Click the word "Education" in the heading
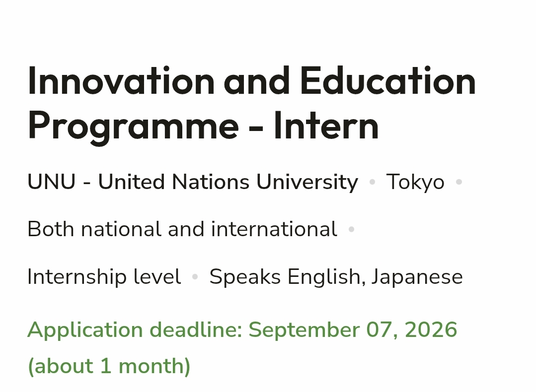The height and width of the screenshot is (392, 536). point(388,81)
